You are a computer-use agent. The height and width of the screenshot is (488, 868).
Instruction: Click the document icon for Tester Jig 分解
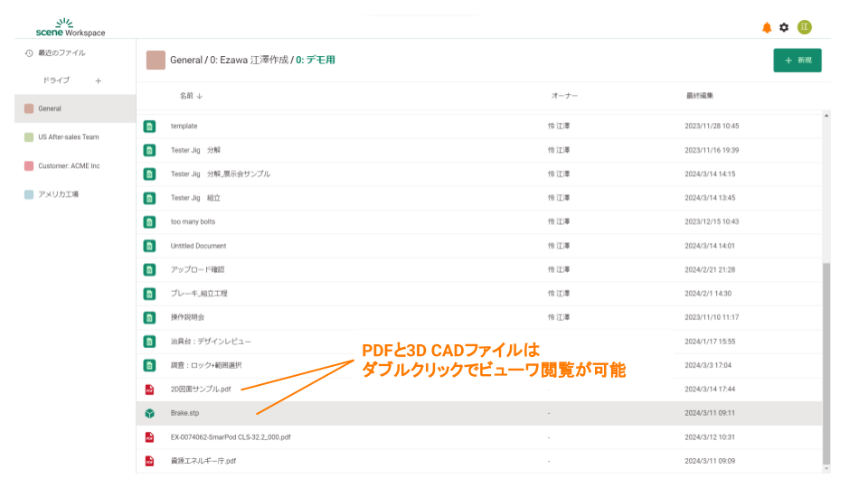click(x=149, y=150)
